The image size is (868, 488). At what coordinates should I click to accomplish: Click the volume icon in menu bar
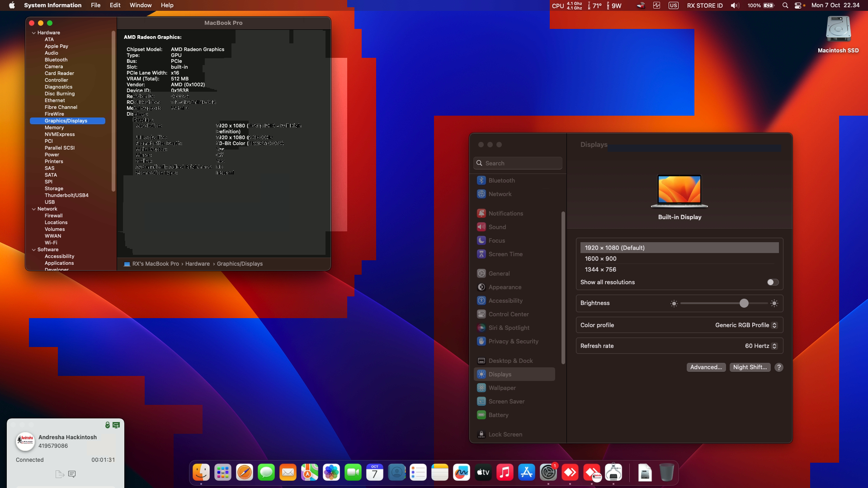click(735, 5)
